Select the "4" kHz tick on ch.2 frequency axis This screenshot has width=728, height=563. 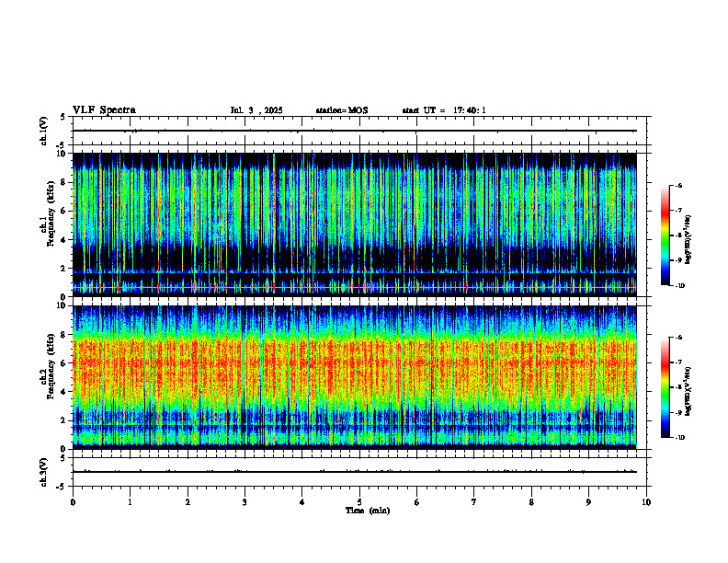pos(64,392)
